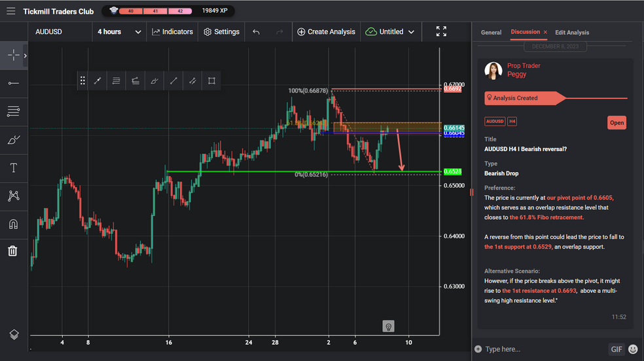This screenshot has height=361, width=644.
Task: Click the 0.66145 current price label
Action: pyautogui.click(x=454, y=128)
